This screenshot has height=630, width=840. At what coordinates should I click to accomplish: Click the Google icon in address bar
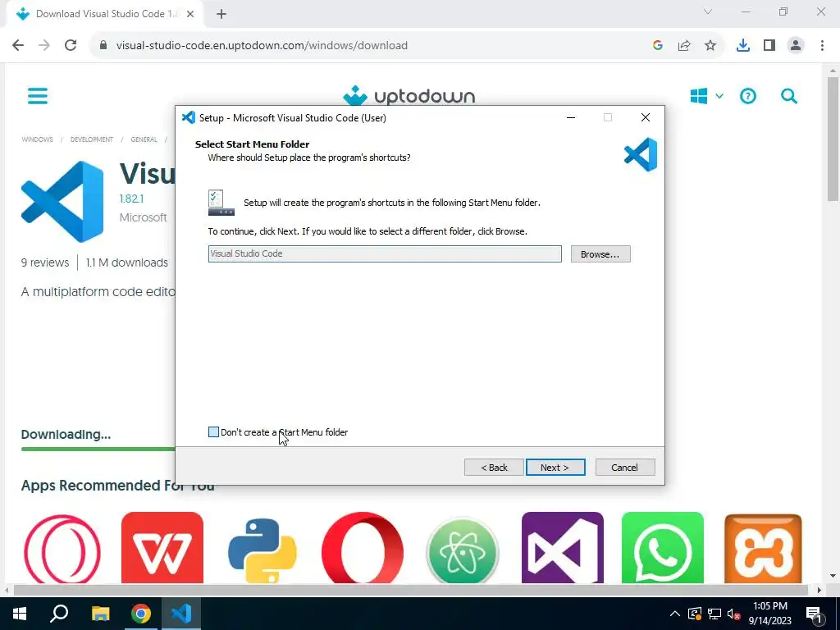pos(658,46)
